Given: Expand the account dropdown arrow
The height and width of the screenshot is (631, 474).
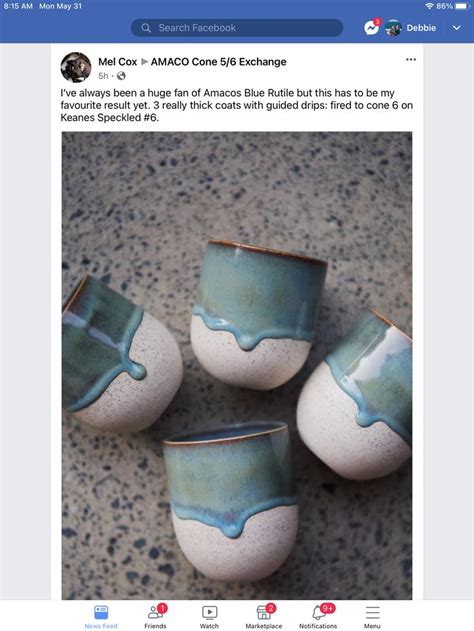Looking at the screenshot, I should point(456,28).
